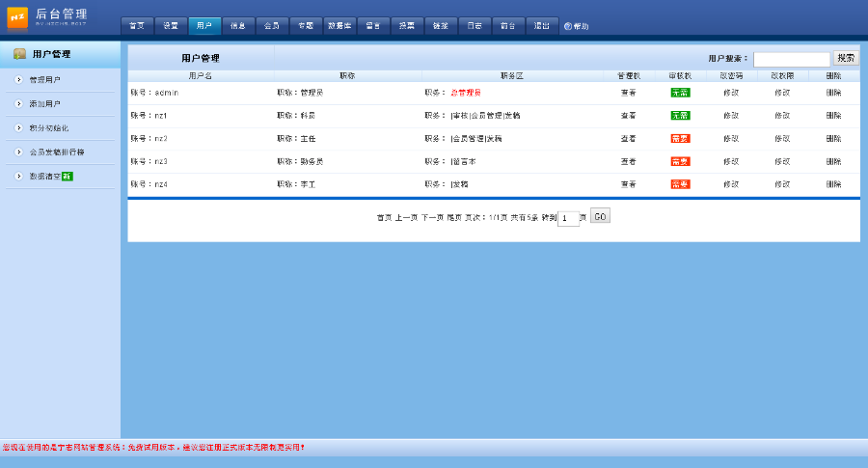Click the red 总管理员 role text
Screen dimensions: 868x468
point(466,93)
